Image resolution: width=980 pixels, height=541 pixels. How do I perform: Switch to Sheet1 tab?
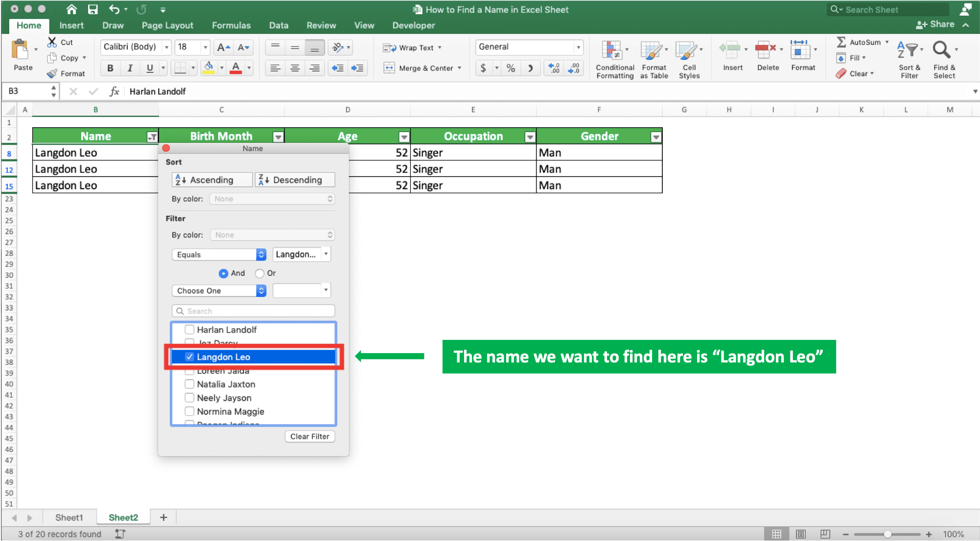pos(68,518)
